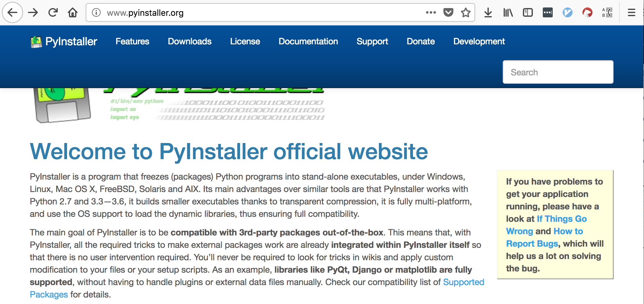Open the Documentation menu item

pos(308,41)
